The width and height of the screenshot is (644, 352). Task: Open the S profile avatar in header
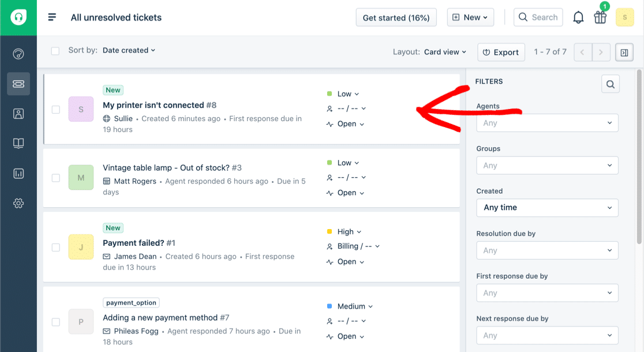click(x=625, y=17)
